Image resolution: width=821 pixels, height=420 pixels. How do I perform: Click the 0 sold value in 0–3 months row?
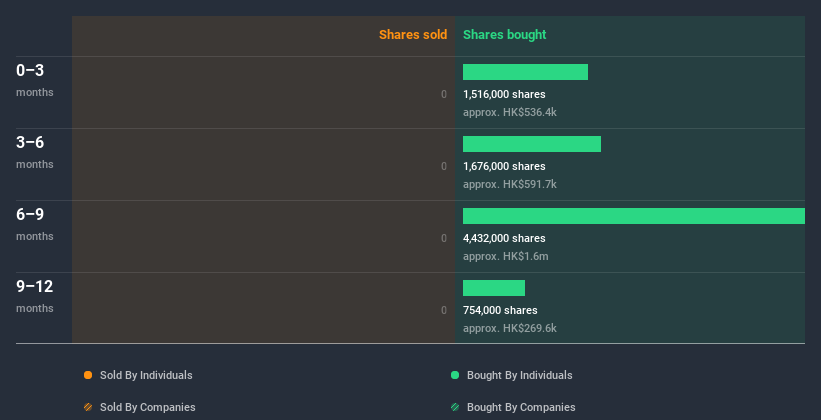coord(444,94)
